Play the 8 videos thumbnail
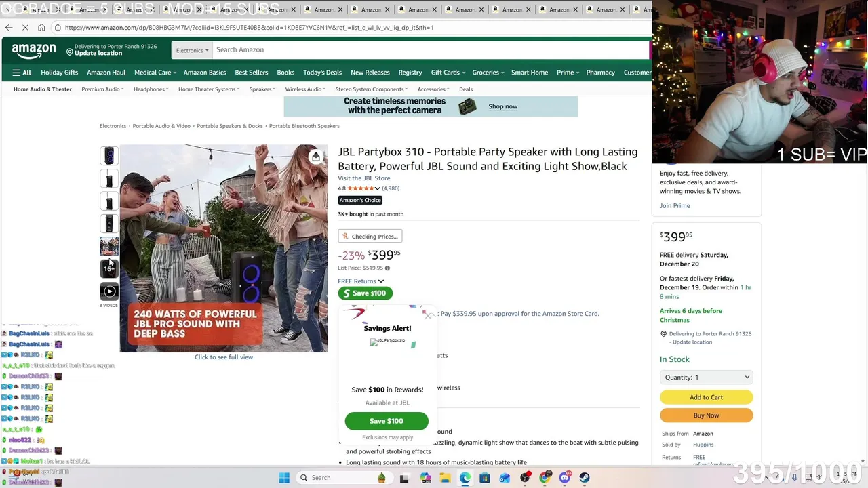Image resolution: width=868 pixels, height=488 pixels. (109, 291)
